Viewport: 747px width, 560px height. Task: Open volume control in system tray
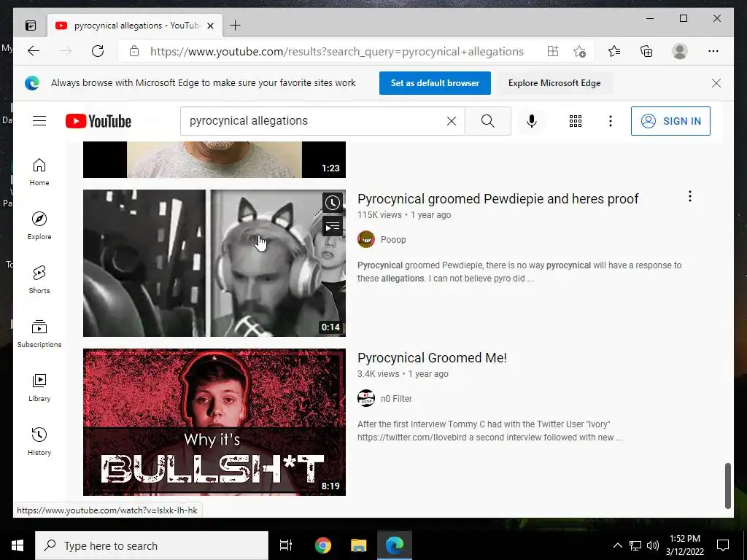(x=653, y=545)
